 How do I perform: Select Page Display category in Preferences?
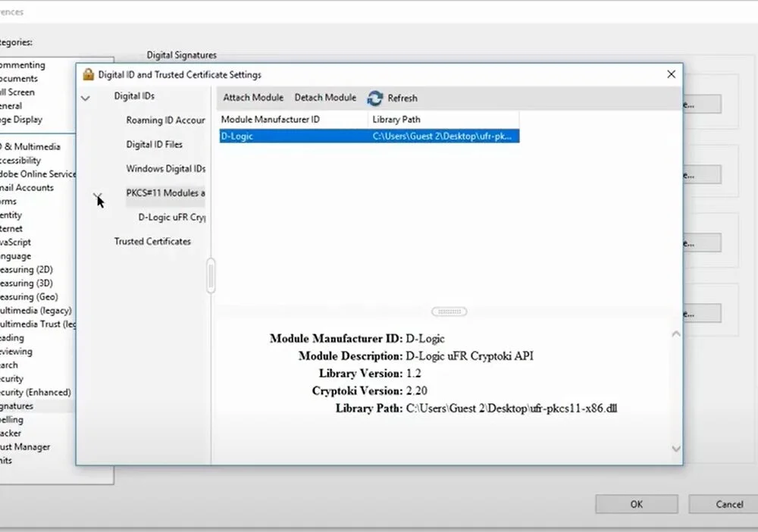click(x=20, y=119)
